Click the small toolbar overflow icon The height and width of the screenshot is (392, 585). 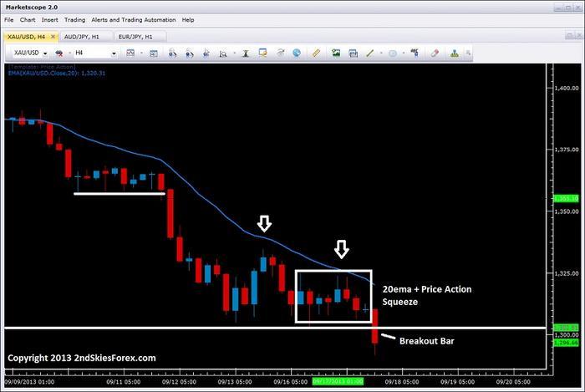[x=468, y=53]
